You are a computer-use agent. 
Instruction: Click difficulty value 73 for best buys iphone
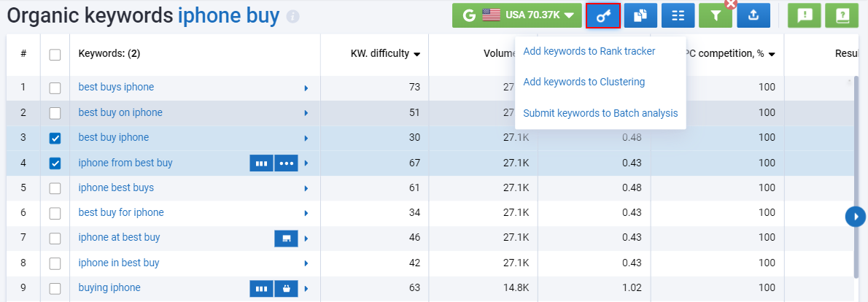point(414,88)
